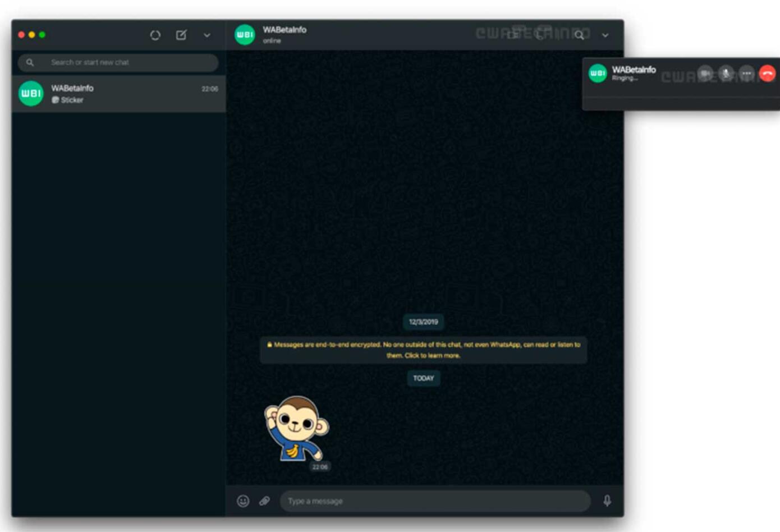Focus the Type a message field

pos(435,501)
